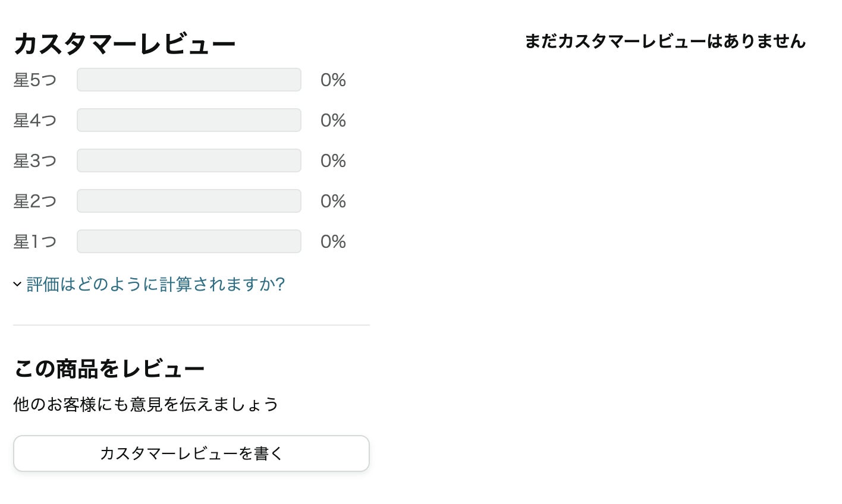This screenshot has width=842, height=504.
Task: Click the 星1つ rating label
Action: [x=35, y=241]
